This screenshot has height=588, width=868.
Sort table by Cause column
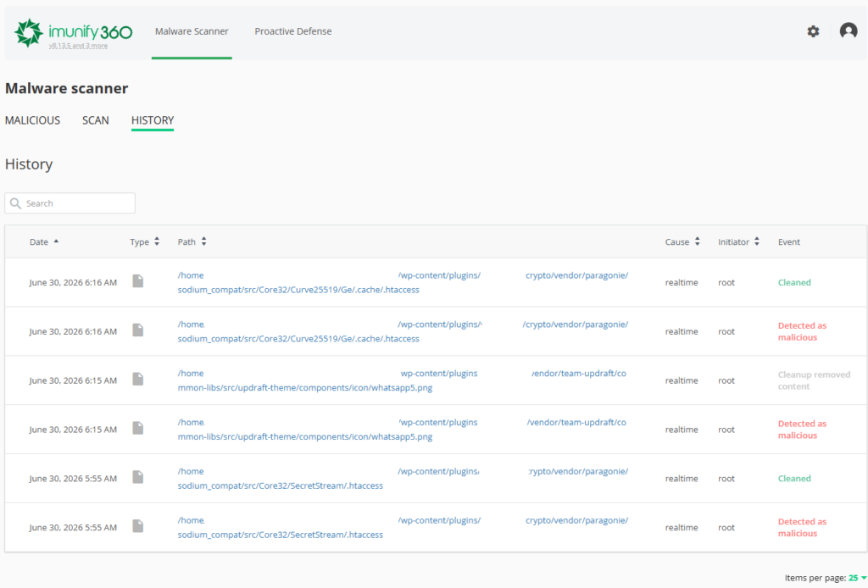(x=682, y=241)
